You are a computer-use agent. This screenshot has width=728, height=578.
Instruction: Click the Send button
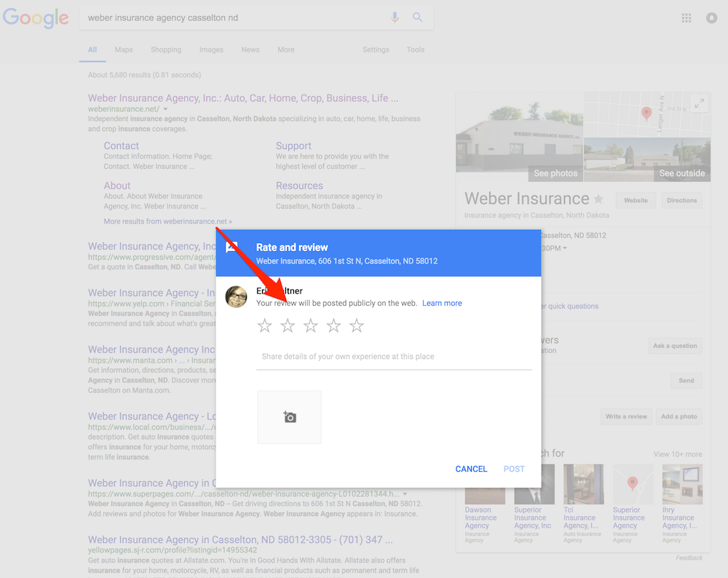tap(687, 381)
